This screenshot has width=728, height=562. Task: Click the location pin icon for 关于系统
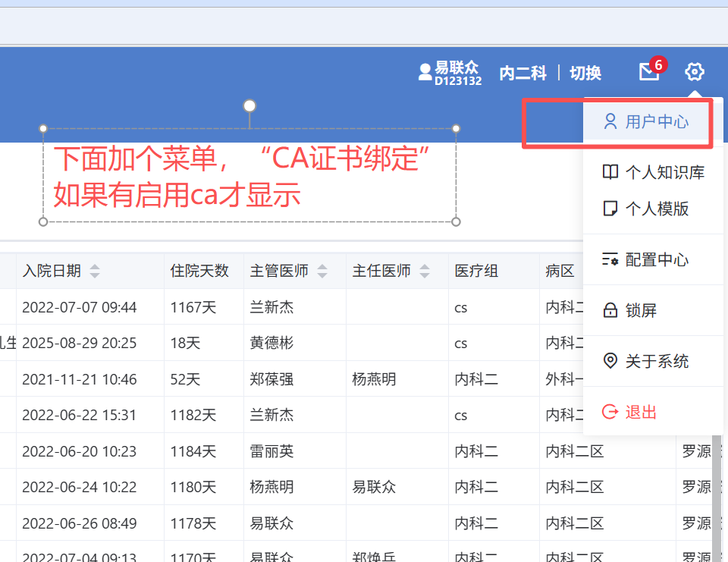tap(610, 360)
